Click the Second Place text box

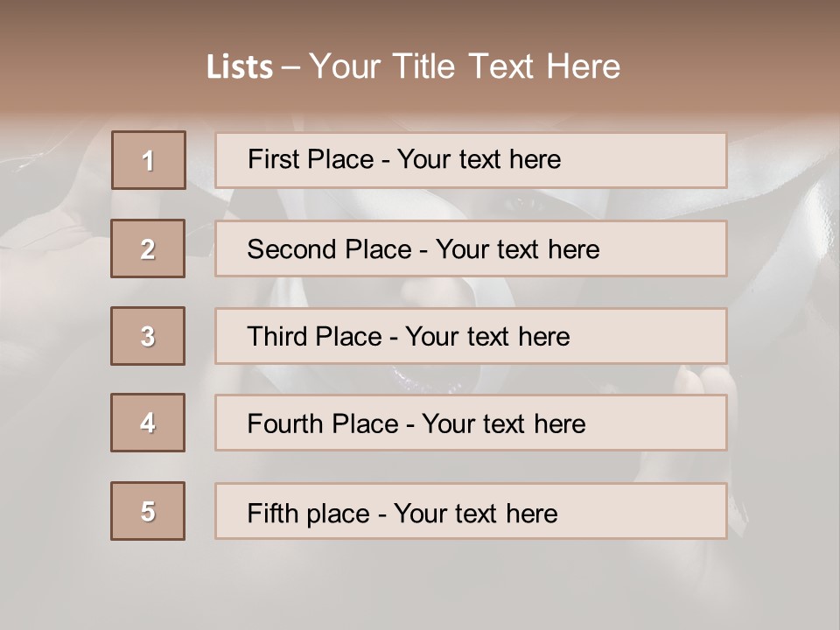click(x=471, y=248)
